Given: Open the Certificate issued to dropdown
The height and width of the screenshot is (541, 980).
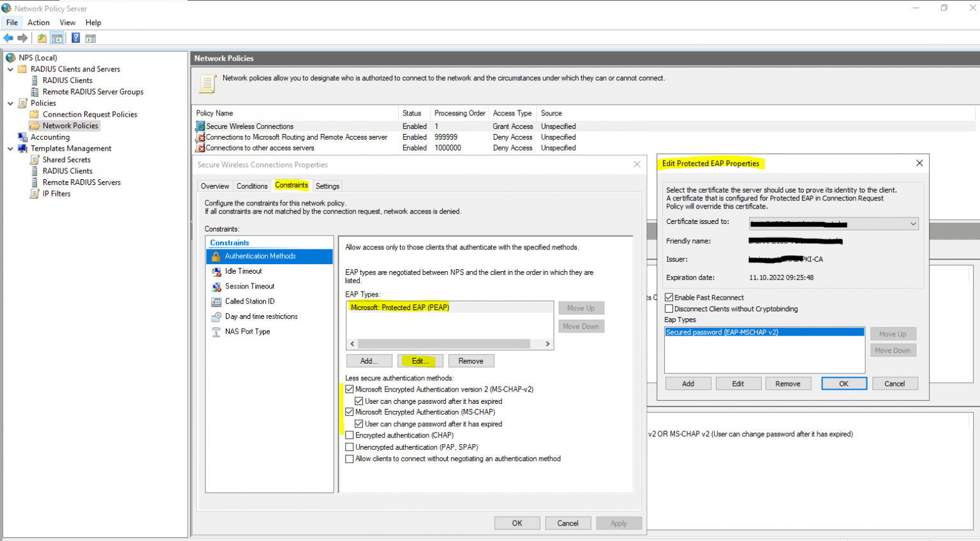Looking at the screenshot, I should [x=914, y=223].
